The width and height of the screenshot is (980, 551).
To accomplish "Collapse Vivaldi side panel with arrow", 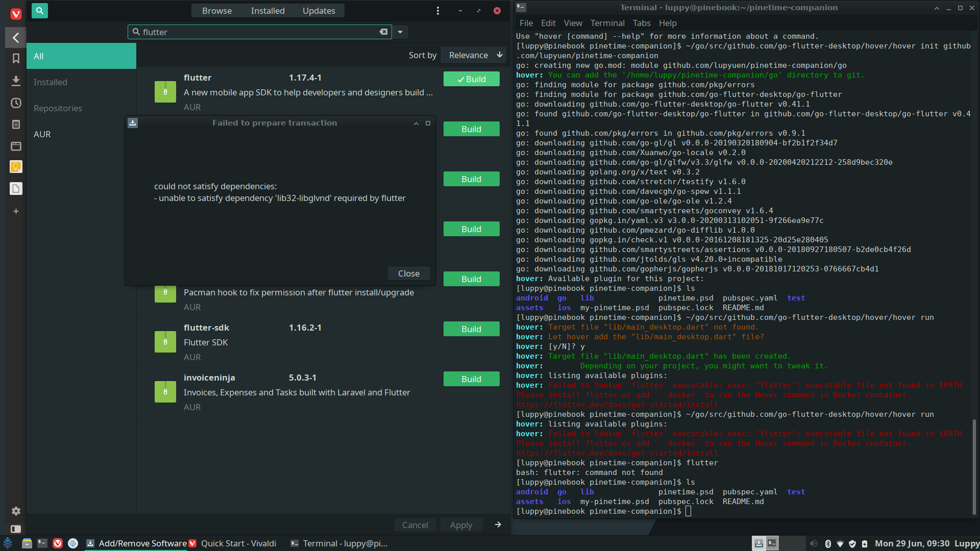I will [16, 38].
